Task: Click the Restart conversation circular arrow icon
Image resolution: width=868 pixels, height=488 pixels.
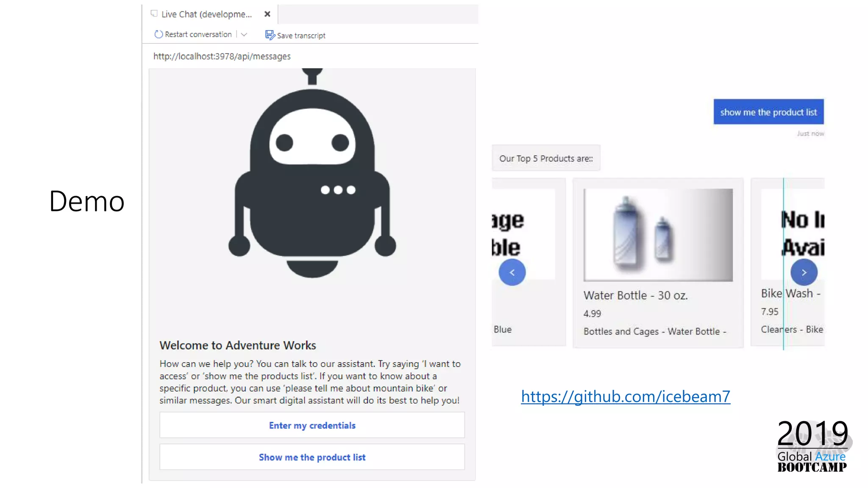Action: pos(159,34)
